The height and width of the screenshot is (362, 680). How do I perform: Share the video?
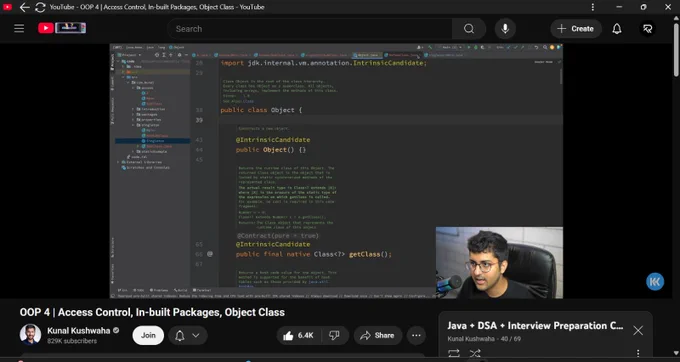(377, 335)
